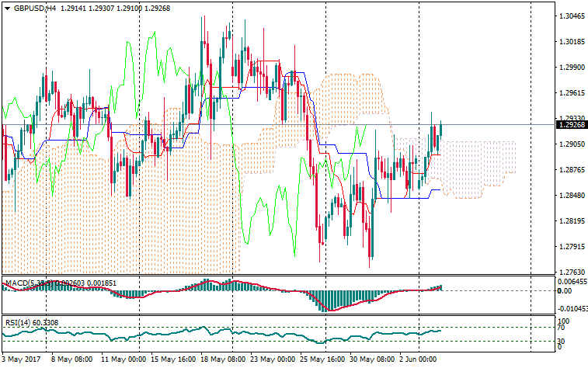Click the 15 May 16:00 time label

point(172,360)
